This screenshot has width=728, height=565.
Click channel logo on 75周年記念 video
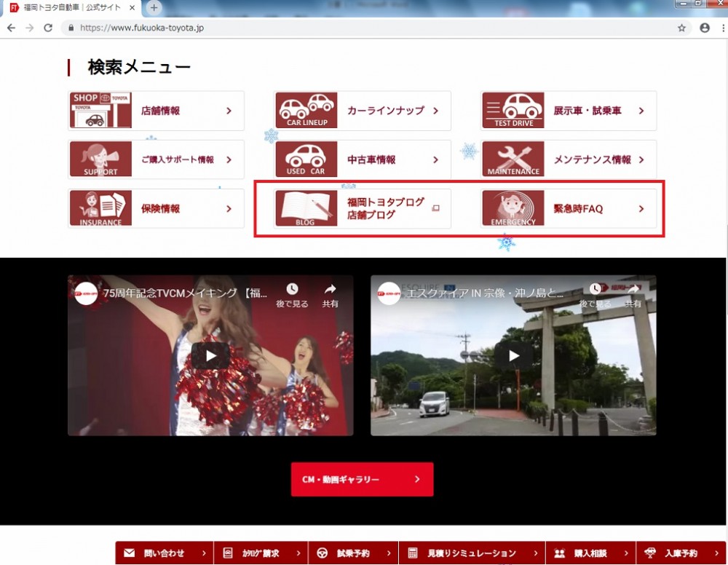(87, 293)
